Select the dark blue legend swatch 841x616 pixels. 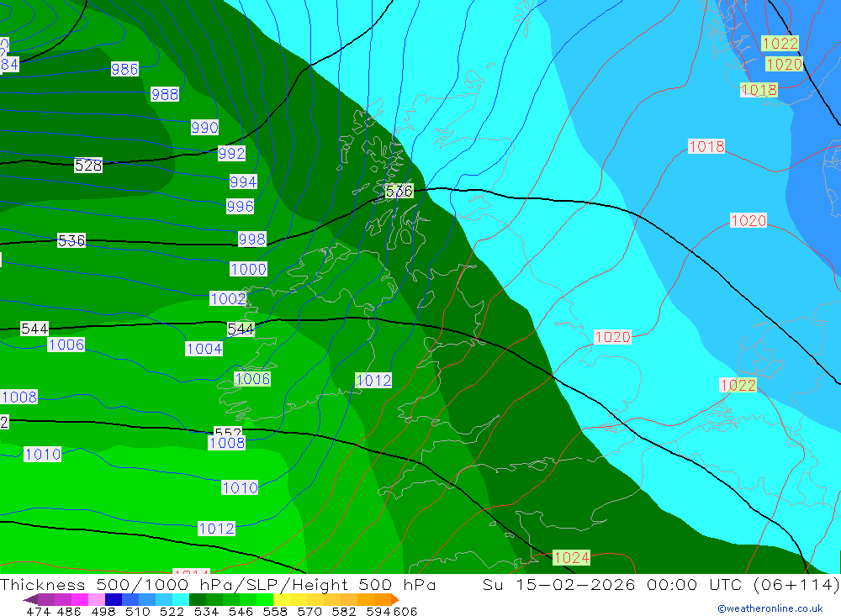[114, 599]
